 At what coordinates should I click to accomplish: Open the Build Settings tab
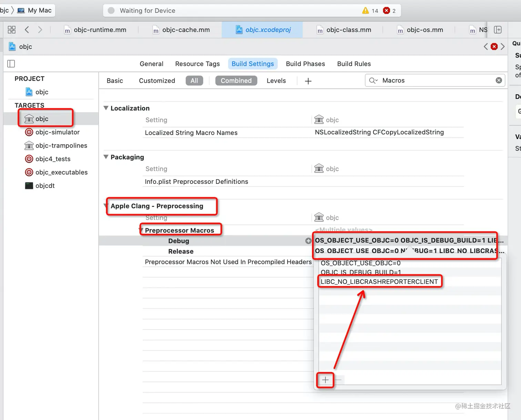coord(253,64)
